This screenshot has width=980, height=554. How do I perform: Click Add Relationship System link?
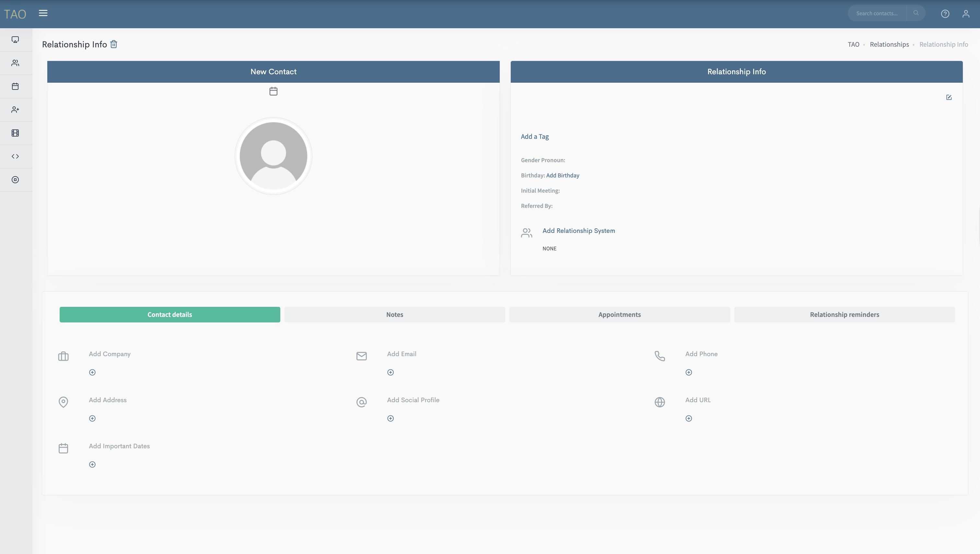coord(578,231)
